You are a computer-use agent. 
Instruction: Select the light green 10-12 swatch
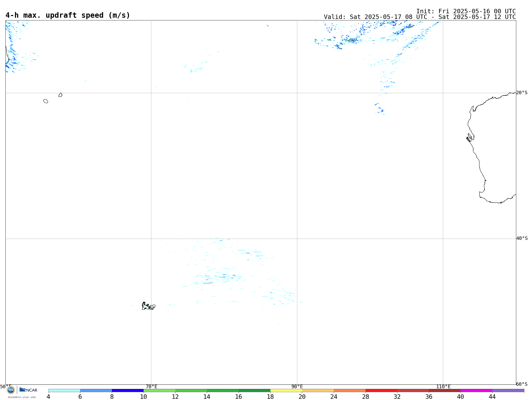click(x=159, y=391)
